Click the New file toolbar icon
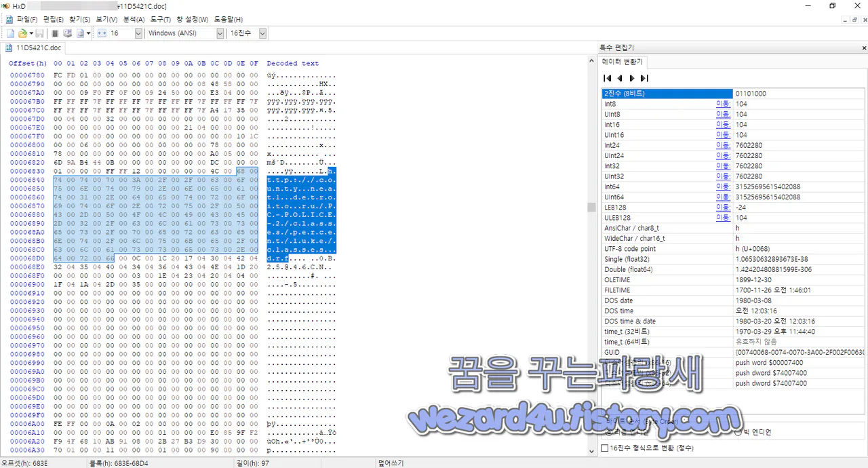The height and width of the screenshot is (468, 868). click(10, 33)
